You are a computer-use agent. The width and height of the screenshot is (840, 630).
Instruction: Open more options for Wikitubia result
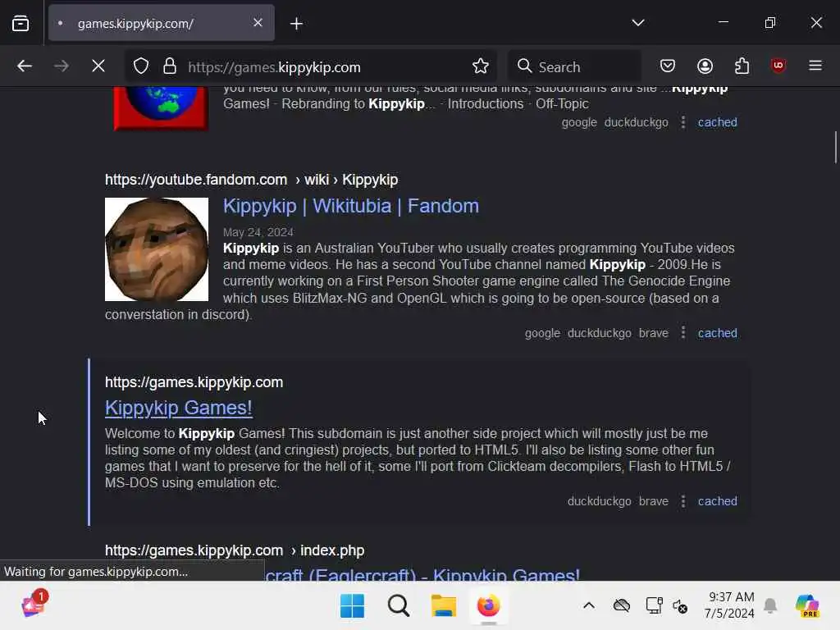[683, 333]
